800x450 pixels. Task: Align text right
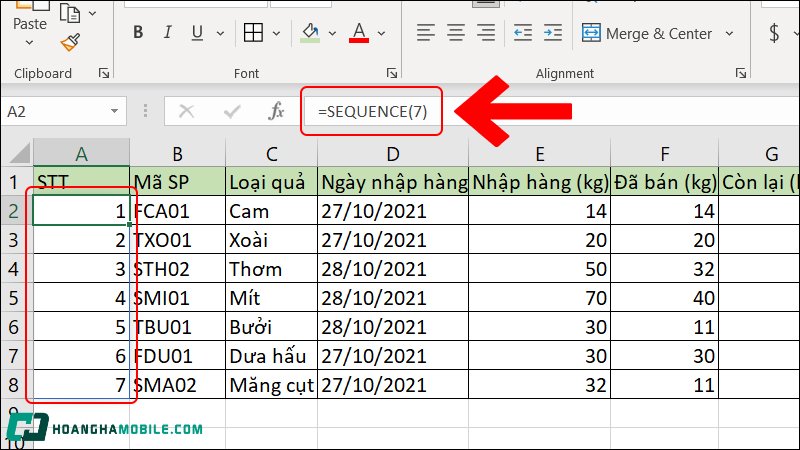pos(486,33)
